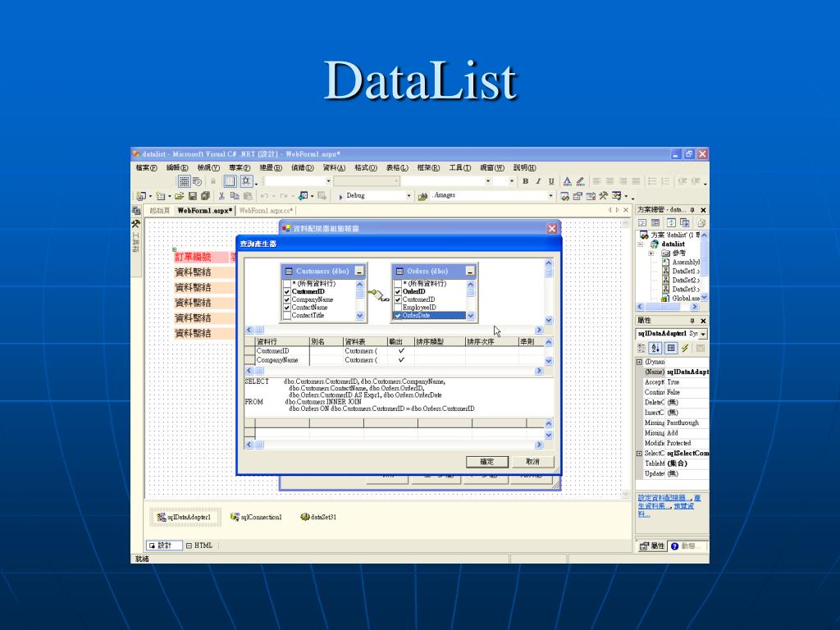Uncheck OrderDate in Orders table
840x630 pixels.
click(x=398, y=316)
